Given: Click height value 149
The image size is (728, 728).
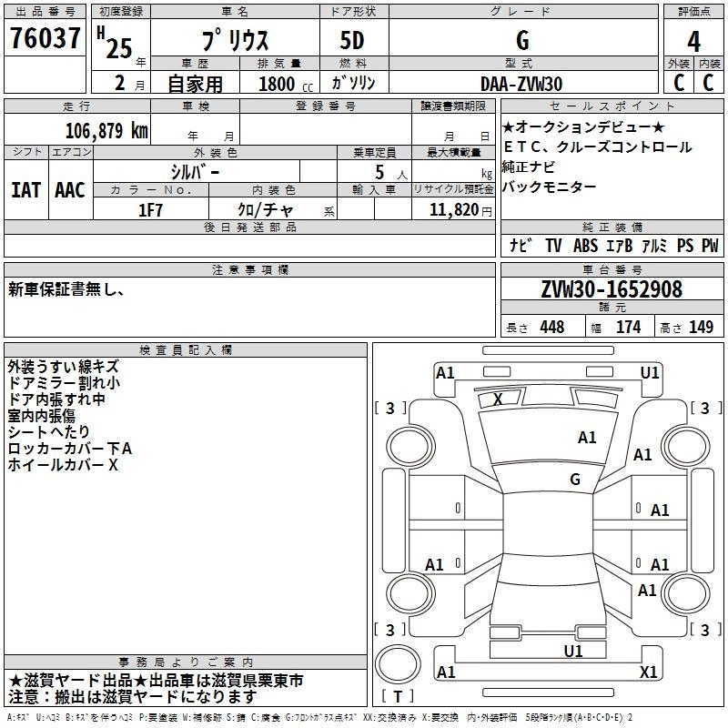Looking at the screenshot, I should (x=701, y=327).
